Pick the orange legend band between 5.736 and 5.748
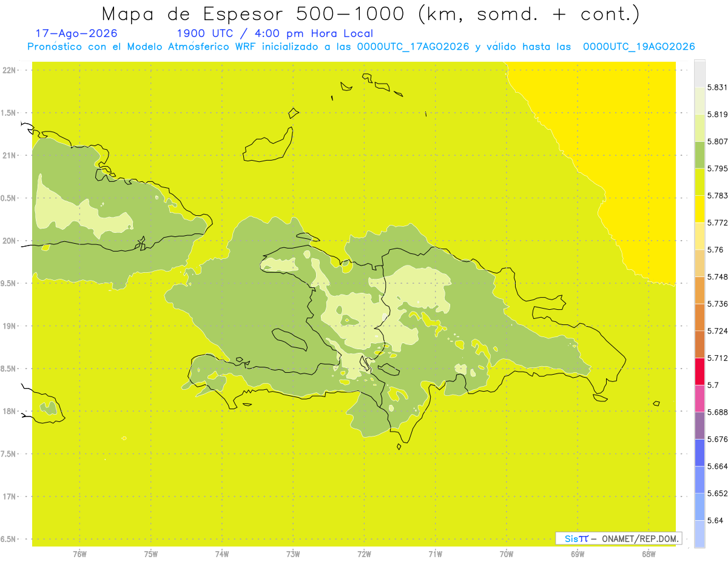Viewport: 728px width, 562px height. [699, 290]
